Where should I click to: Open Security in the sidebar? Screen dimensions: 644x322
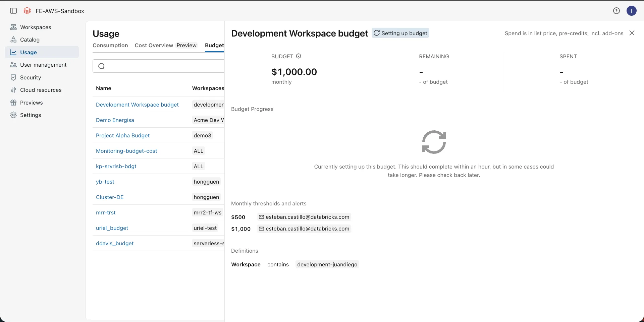[42, 77]
